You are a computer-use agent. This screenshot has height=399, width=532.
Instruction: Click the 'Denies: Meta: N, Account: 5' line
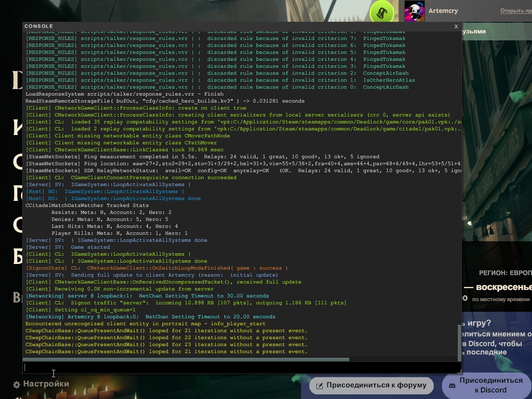coord(109,219)
